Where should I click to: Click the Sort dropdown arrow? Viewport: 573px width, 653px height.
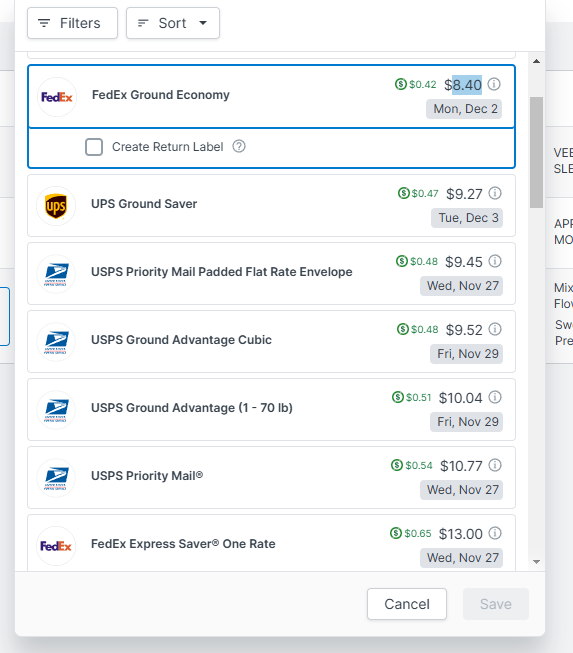(203, 23)
